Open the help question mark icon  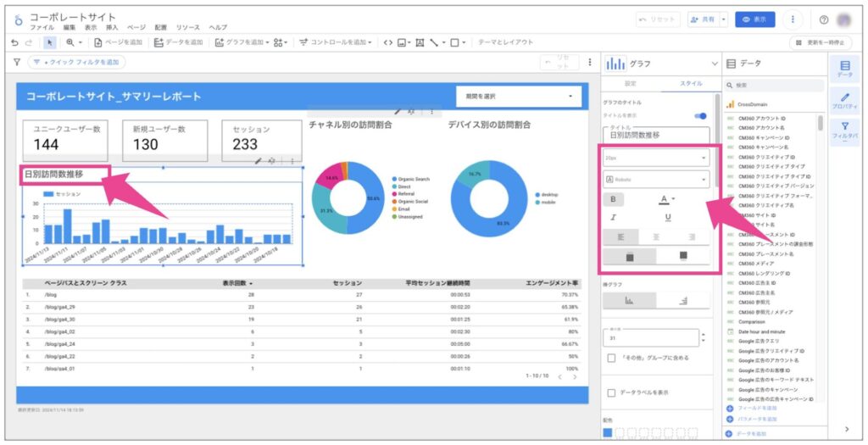[x=824, y=20]
